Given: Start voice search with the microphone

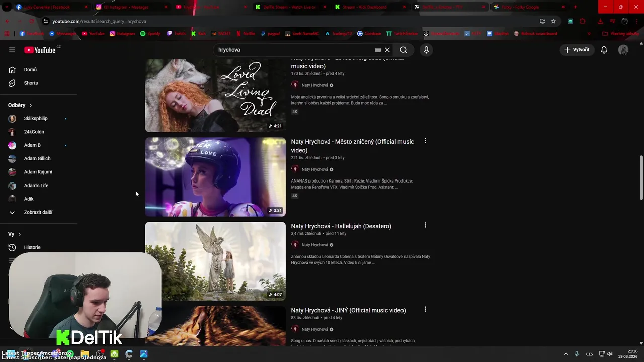Looking at the screenshot, I should coord(426,50).
